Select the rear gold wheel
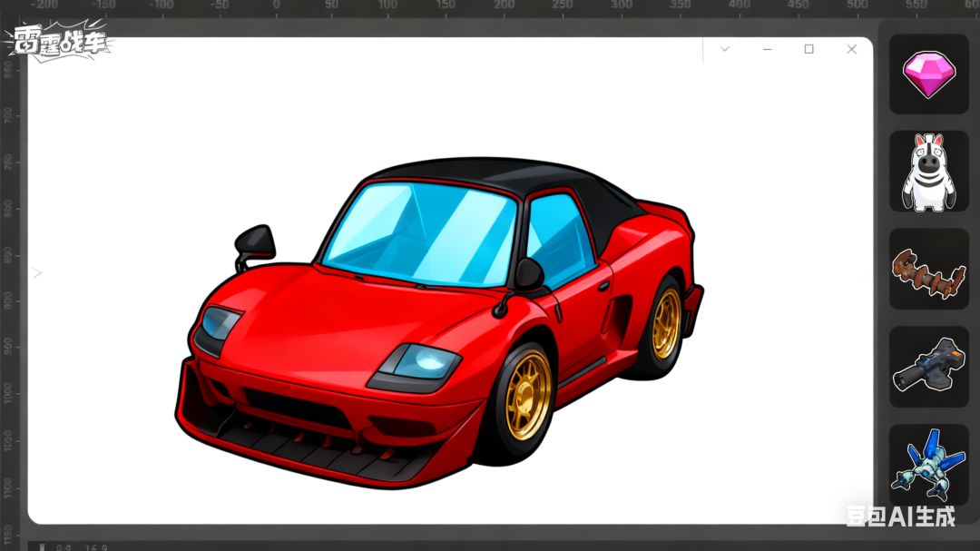Screen dimensions: 980x551 coord(665,323)
